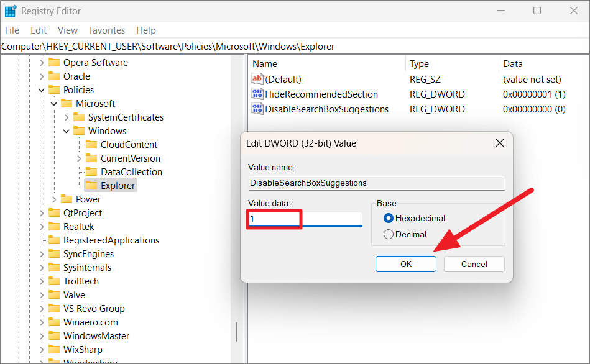Click the Policies folder icon
Screen dimensions: 590x364
tap(54, 90)
